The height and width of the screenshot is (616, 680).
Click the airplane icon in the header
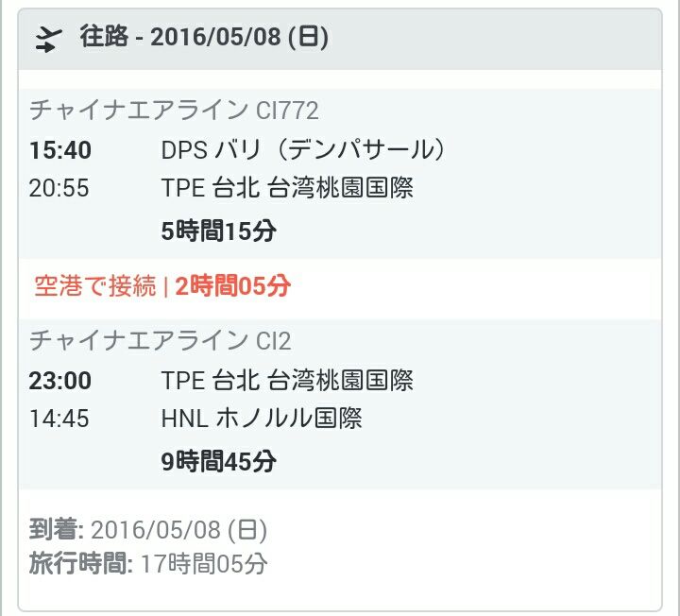[48, 39]
